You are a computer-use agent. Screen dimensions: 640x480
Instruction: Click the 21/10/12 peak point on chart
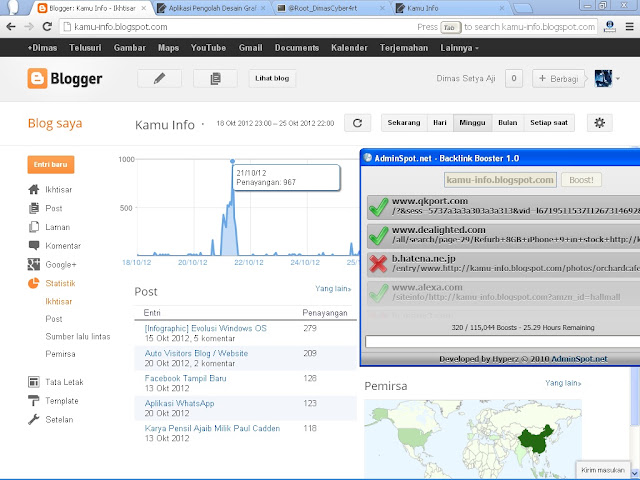pos(232,161)
